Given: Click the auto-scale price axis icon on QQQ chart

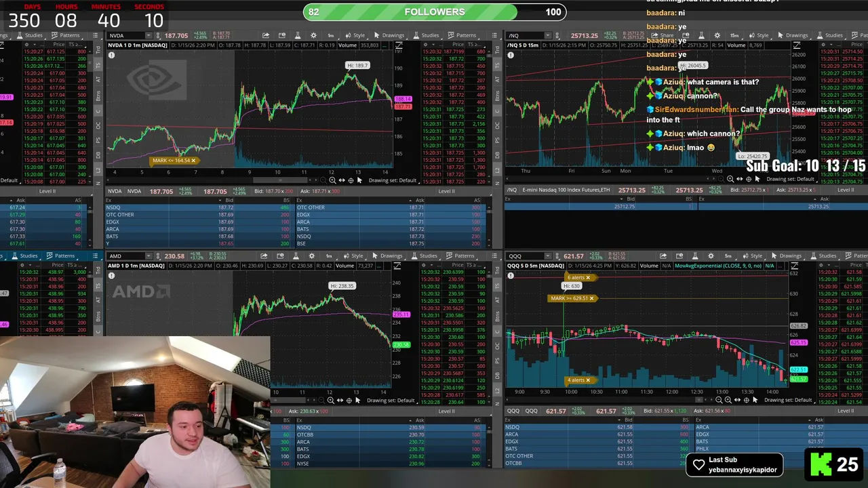Looking at the screenshot, I should (x=795, y=266).
